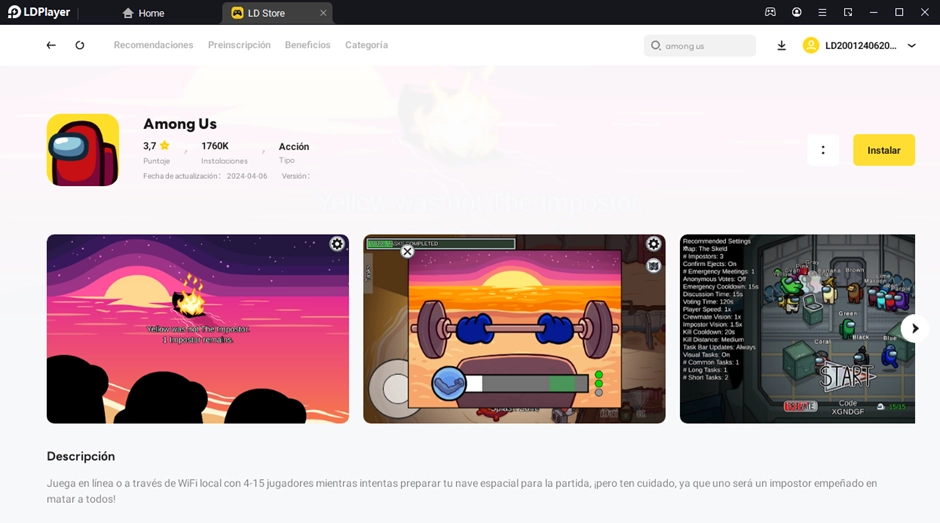Image resolution: width=940 pixels, height=523 pixels.
Task: Click the Among Us title text
Action: 180,124
